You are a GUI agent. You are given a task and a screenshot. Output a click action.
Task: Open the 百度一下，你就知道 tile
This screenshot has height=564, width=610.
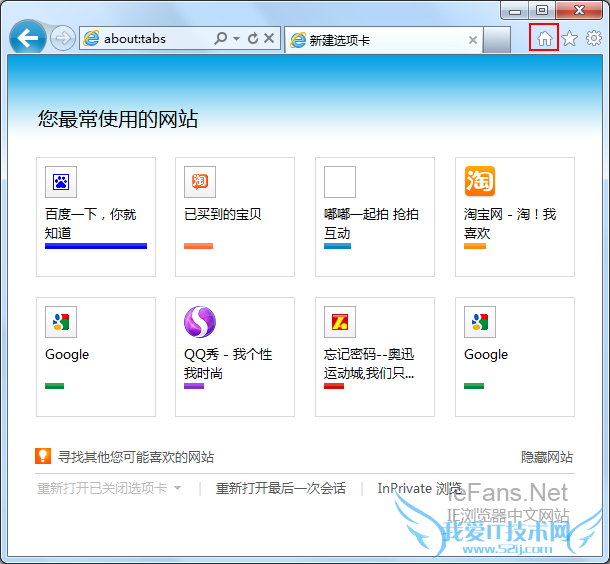(96, 217)
